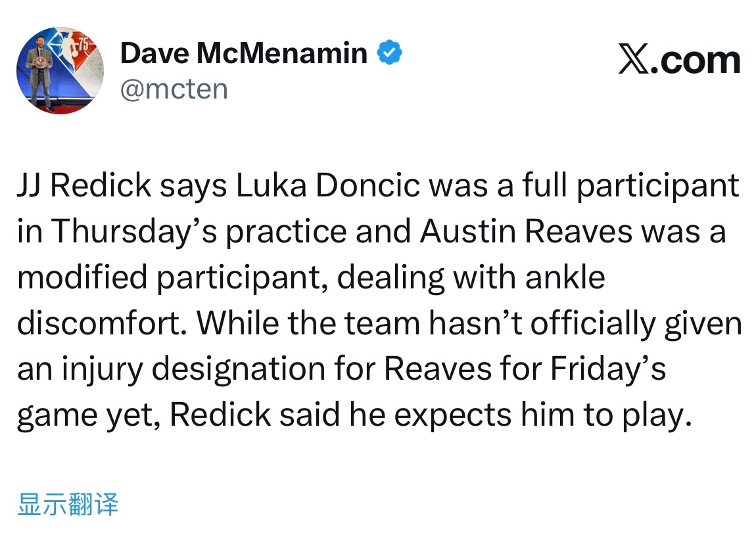Click the .com text beside X logo

pos(696,60)
